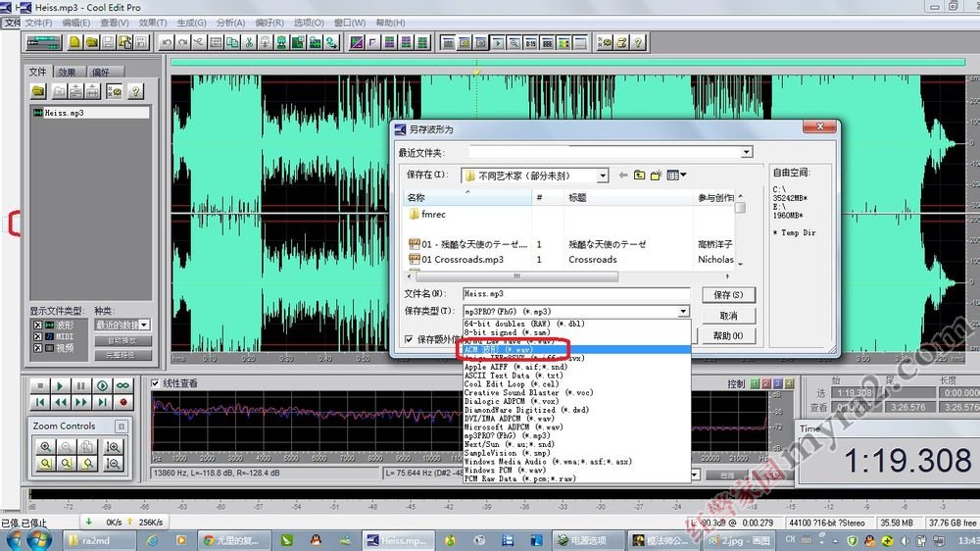The width and height of the screenshot is (980, 551).
Task: Click the toolbar Help question mark icon
Action: tap(638, 42)
